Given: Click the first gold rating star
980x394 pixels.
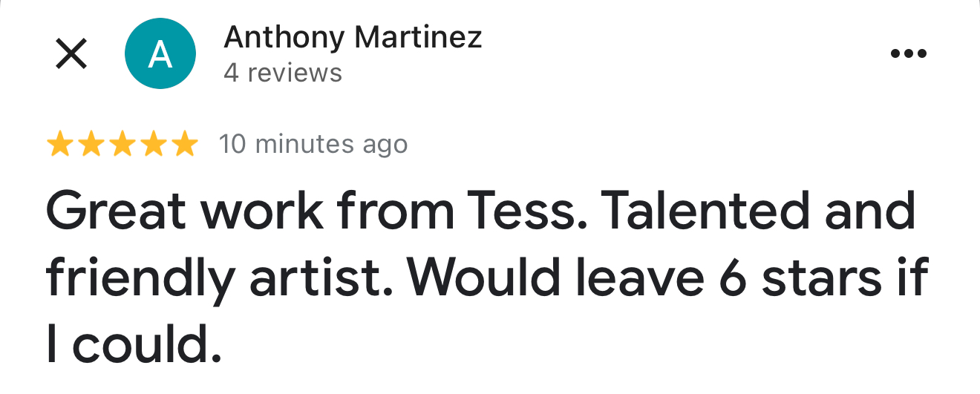Looking at the screenshot, I should pos(60,145).
